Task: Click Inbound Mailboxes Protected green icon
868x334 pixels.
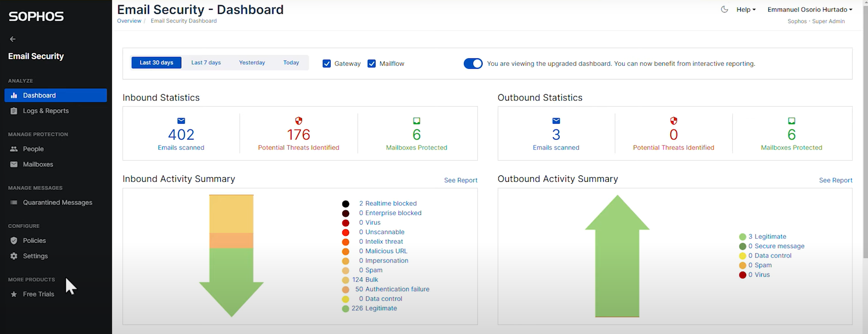Action: 417,121
